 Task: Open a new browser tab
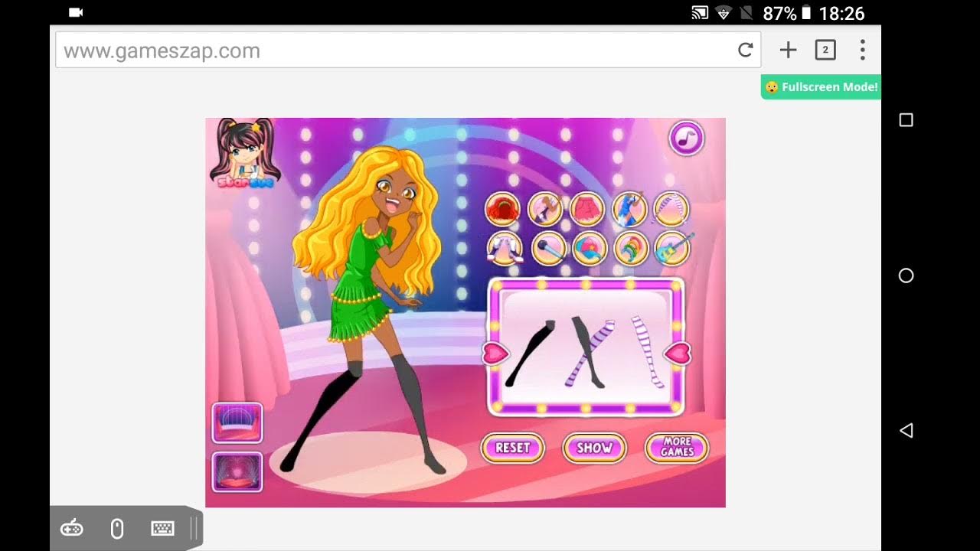point(788,51)
